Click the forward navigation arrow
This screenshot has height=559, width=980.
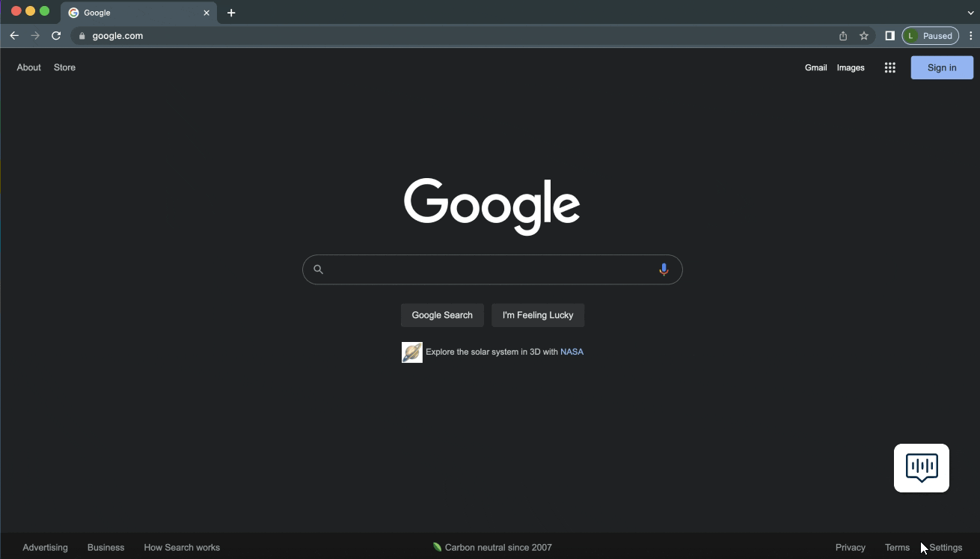coord(35,36)
